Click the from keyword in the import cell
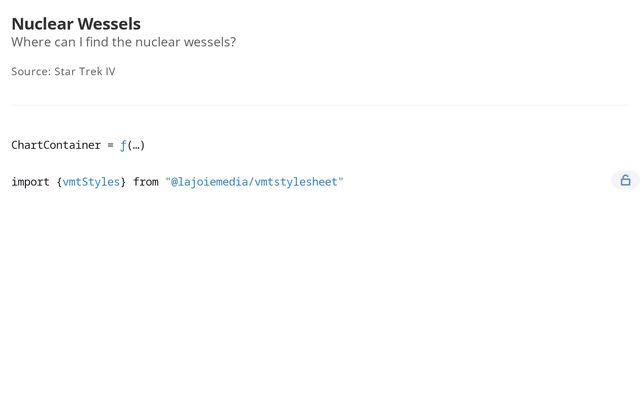This screenshot has height=400, width=640. point(146,182)
